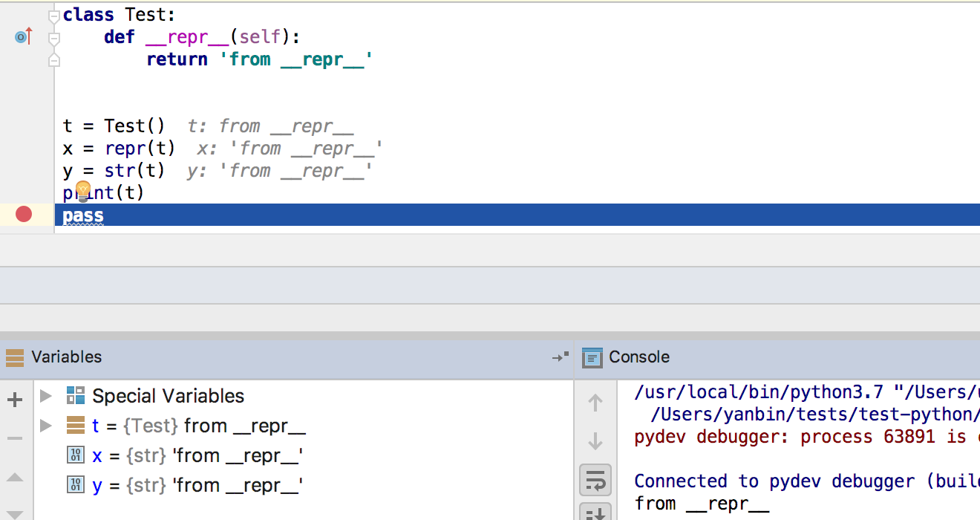Click the scroll-to-end icon in Console toolbar
The image size is (980, 520).
(x=595, y=512)
